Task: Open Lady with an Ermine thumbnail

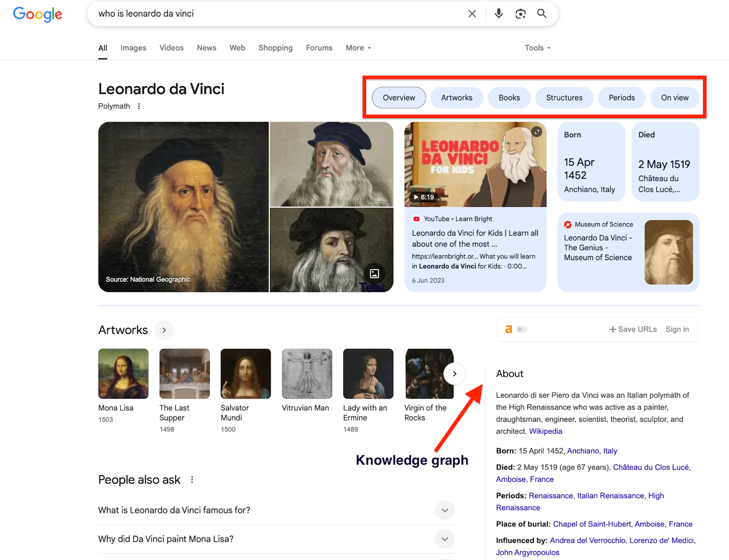Action: tap(368, 374)
